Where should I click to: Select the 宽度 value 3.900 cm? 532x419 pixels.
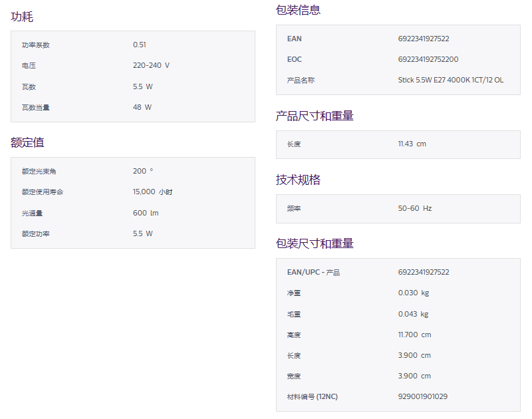click(414, 376)
